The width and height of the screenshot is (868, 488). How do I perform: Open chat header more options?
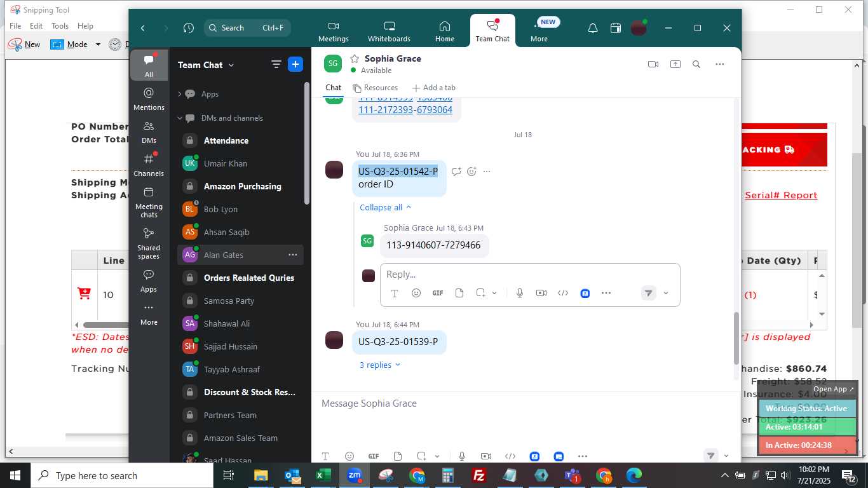point(719,64)
